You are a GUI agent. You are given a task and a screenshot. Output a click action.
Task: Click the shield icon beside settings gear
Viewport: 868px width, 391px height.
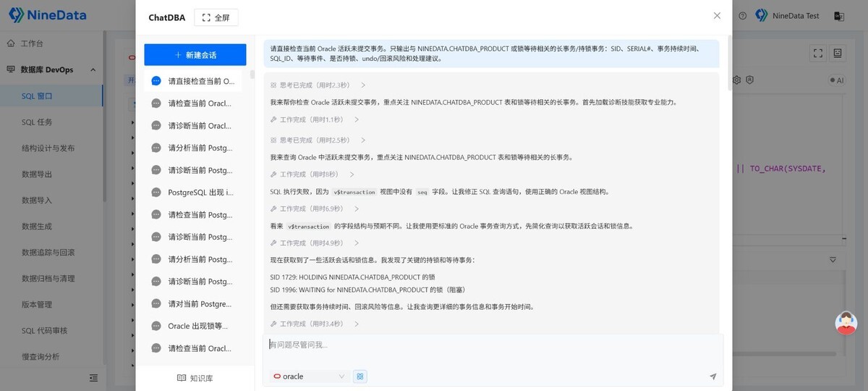[750, 80]
